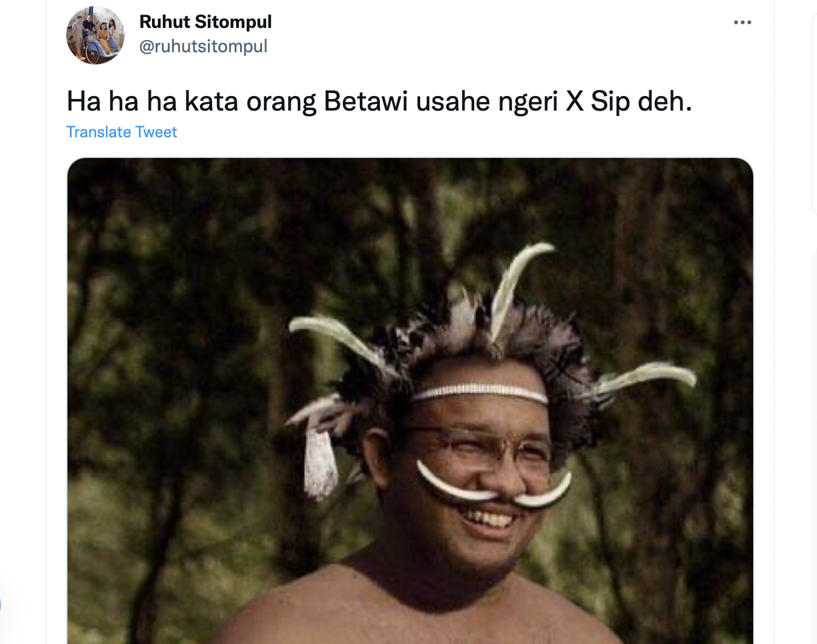Open the tweet's three-dot more options menu
The width and height of the screenshot is (817, 644).
tap(742, 22)
